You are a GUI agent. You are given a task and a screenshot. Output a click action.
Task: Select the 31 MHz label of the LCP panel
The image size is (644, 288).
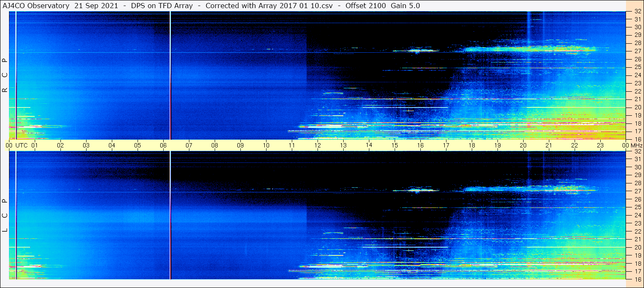[x=637, y=159]
